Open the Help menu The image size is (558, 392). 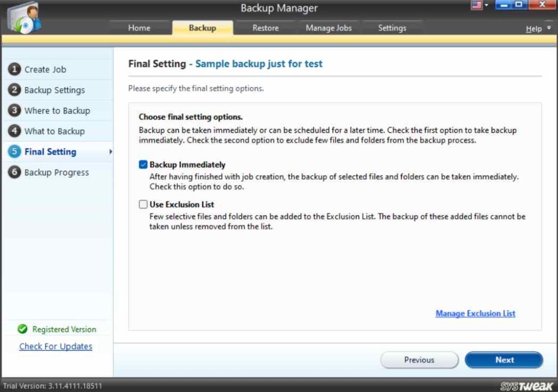[533, 29]
